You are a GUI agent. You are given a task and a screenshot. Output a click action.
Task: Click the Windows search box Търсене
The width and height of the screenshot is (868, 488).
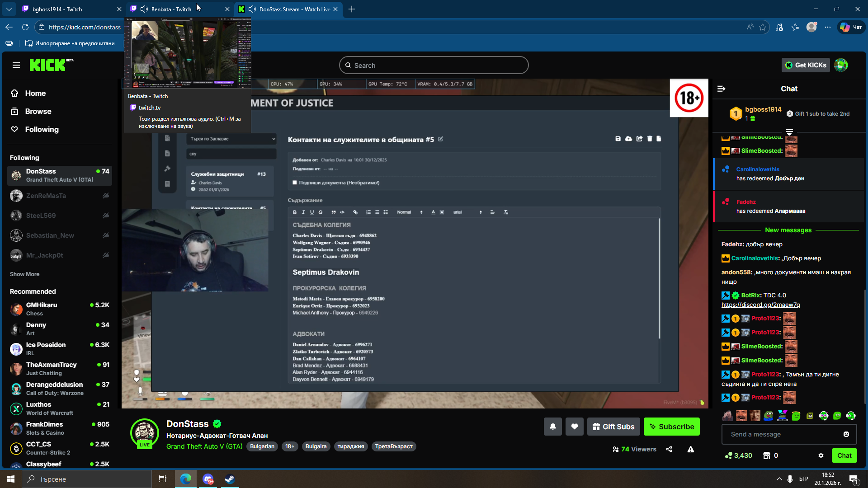(87, 479)
